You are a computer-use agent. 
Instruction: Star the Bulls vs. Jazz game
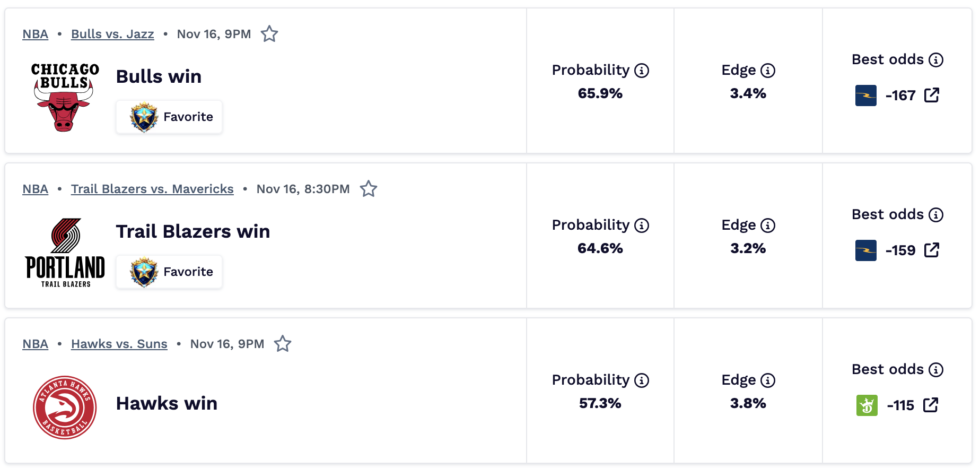269,33
